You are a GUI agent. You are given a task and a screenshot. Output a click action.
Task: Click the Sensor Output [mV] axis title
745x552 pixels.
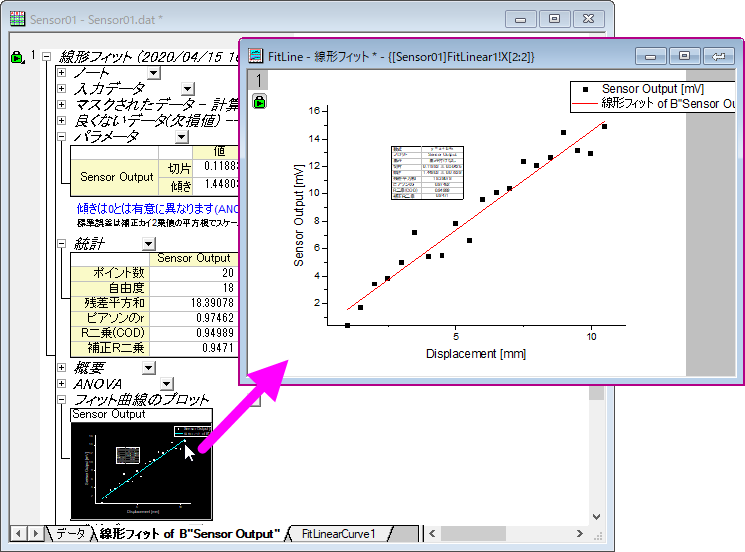click(298, 215)
